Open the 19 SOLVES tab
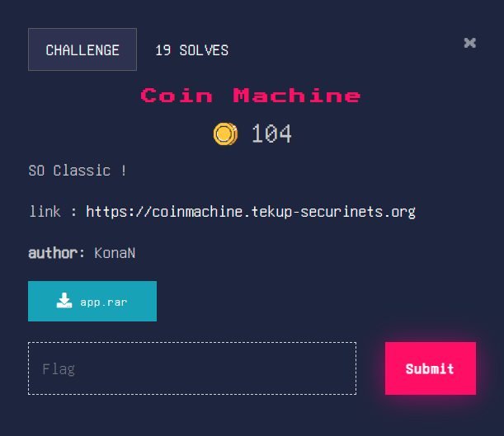This screenshot has width=504, height=436. 191,50
